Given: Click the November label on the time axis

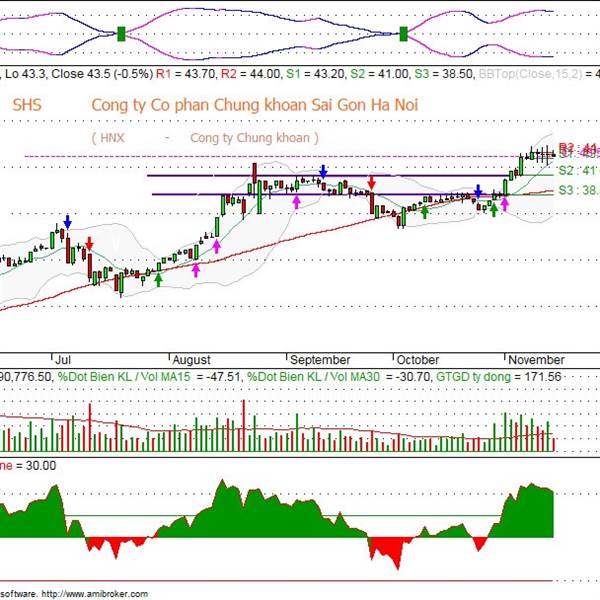Looking at the screenshot, I should pyautogui.click(x=536, y=360).
